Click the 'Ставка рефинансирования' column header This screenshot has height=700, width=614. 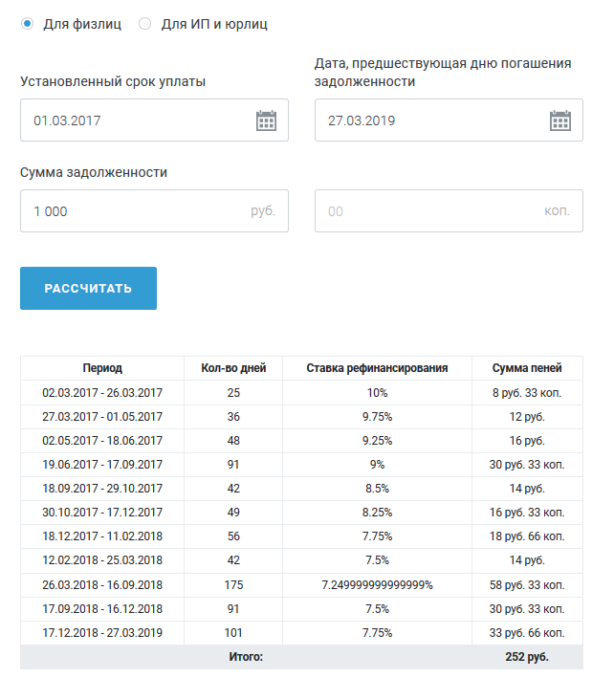coord(377,368)
